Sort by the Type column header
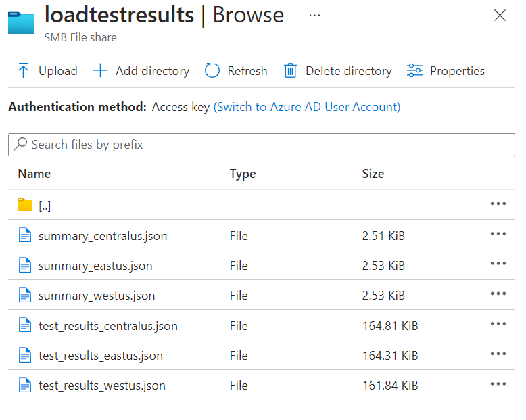Image resolution: width=526 pixels, height=420 pixels. click(243, 174)
